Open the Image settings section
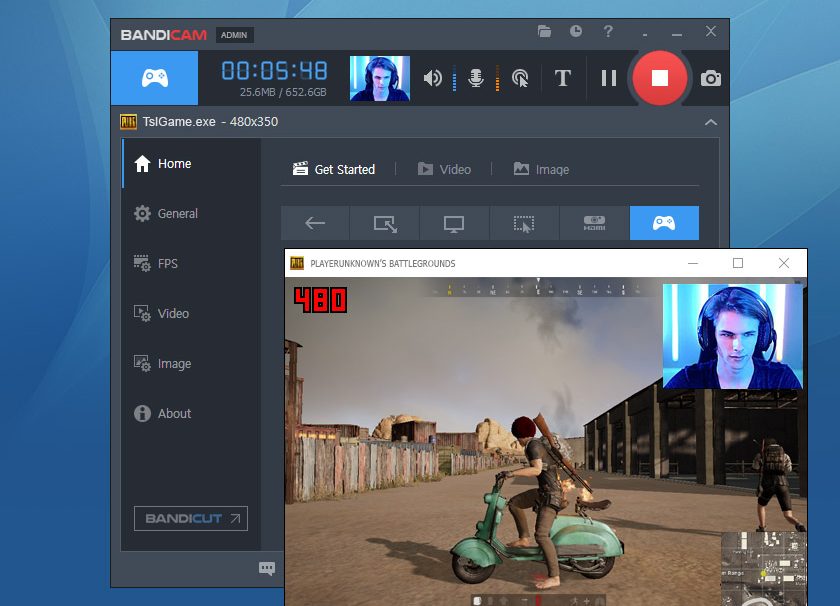840x606 pixels. pyautogui.click(x=191, y=363)
